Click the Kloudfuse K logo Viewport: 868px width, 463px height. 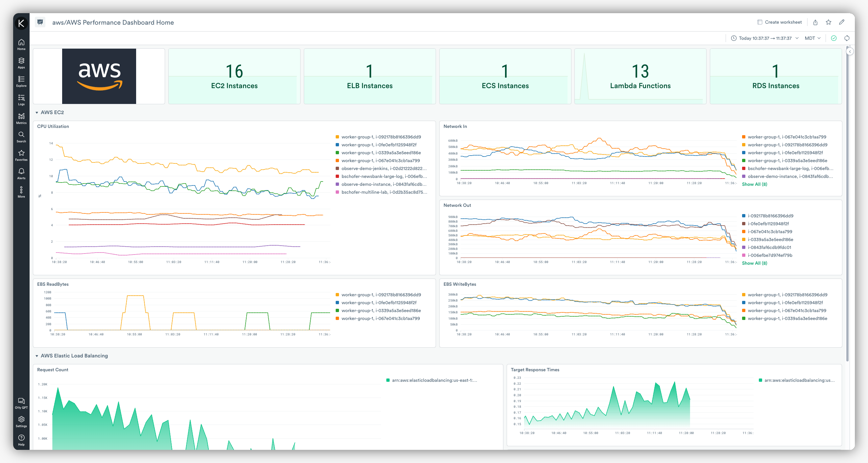pos(21,23)
